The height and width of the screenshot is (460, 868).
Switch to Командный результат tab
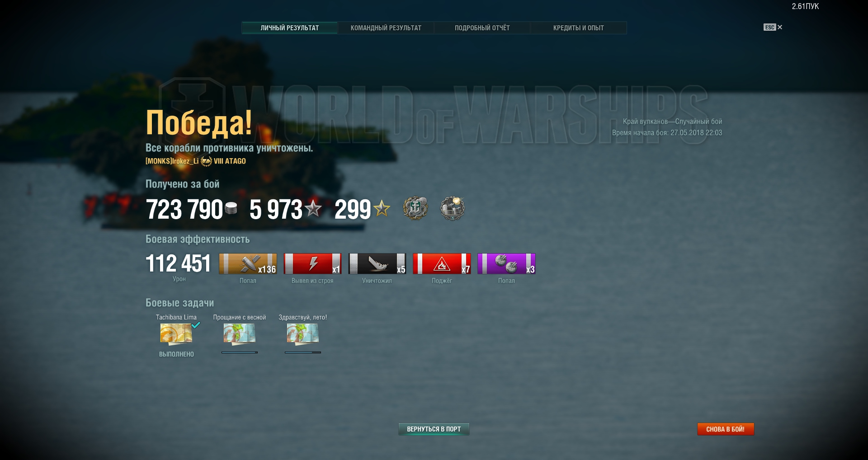pos(386,28)
